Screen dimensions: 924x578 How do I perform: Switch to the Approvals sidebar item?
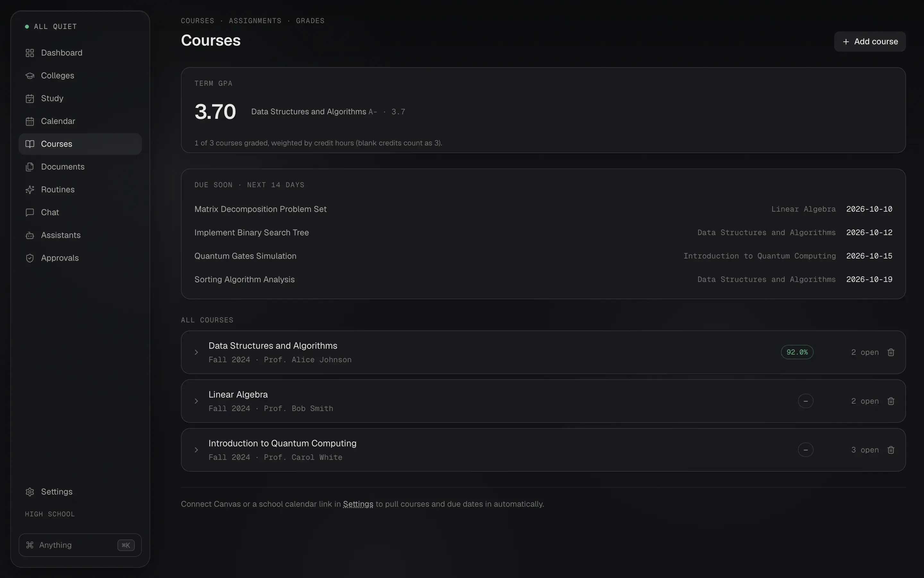tap(80, 258)
